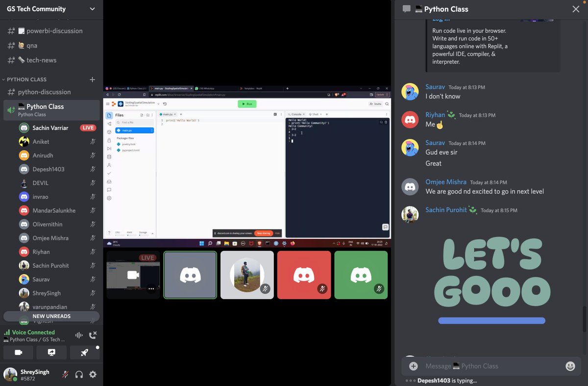
Task: Click the chat scrollbar thumb
Action: pyautogui.click(x=585, y=319)
